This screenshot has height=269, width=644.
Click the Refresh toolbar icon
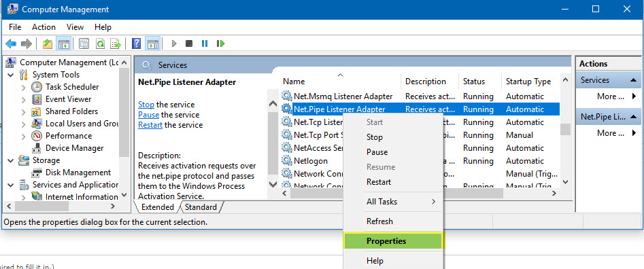coord(100,43)
